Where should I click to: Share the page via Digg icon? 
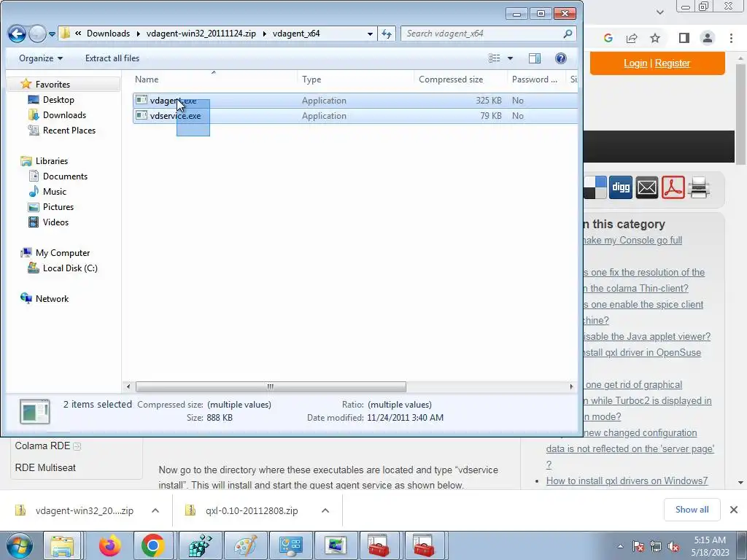620,187
